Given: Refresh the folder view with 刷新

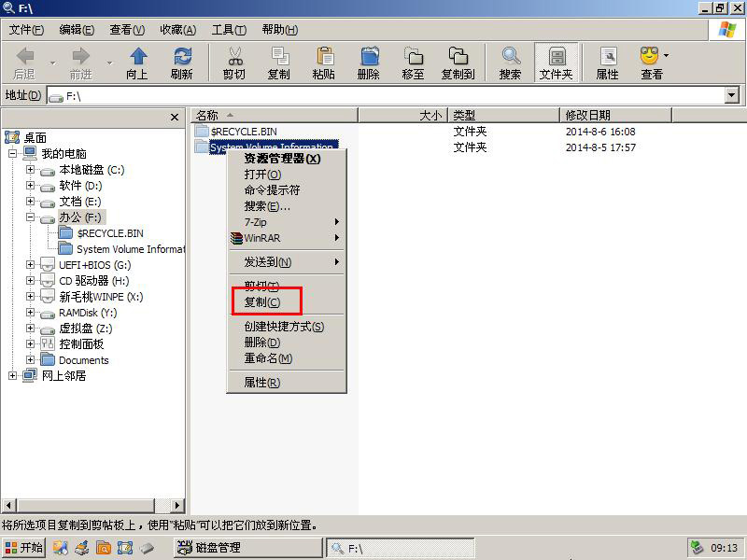Looking at the screenshot, I should tap(182, 63).
